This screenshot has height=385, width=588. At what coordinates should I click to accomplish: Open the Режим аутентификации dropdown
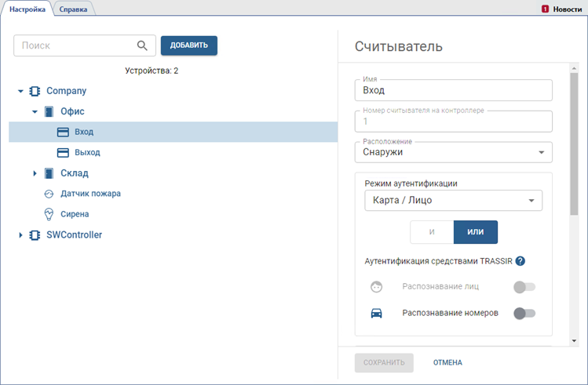pos(454,201)
